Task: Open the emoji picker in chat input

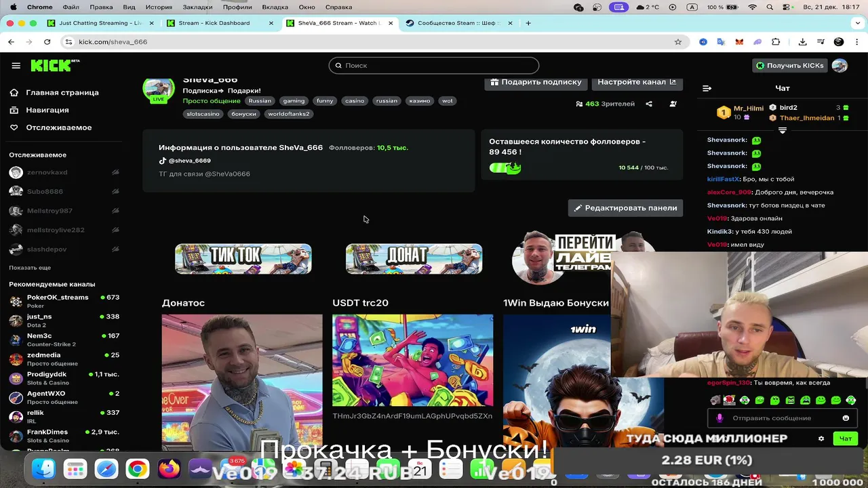Action: 846,418
